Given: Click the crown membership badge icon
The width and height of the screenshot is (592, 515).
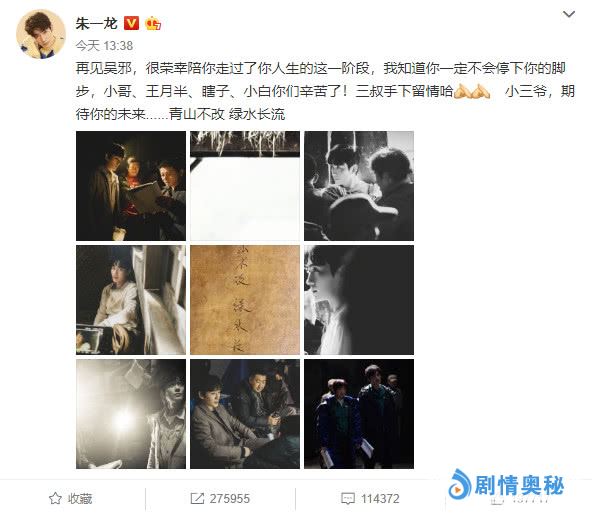Looking at the screenshot, I should [153, 23].
